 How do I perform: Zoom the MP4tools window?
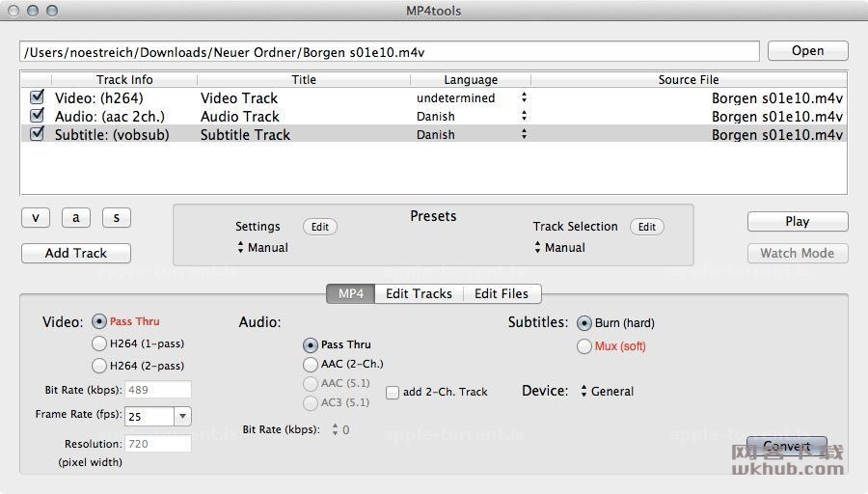coord(52,11)
